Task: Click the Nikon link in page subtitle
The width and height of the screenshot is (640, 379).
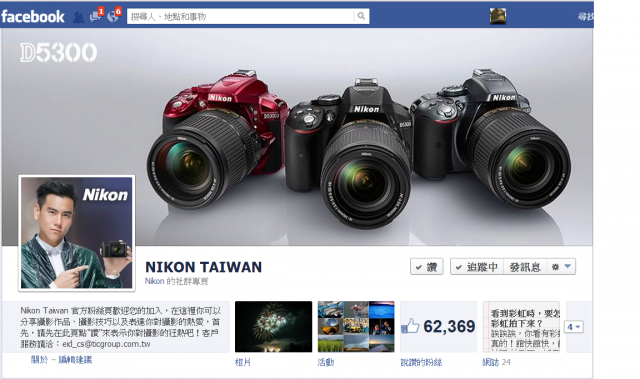Action: point(154,281)
